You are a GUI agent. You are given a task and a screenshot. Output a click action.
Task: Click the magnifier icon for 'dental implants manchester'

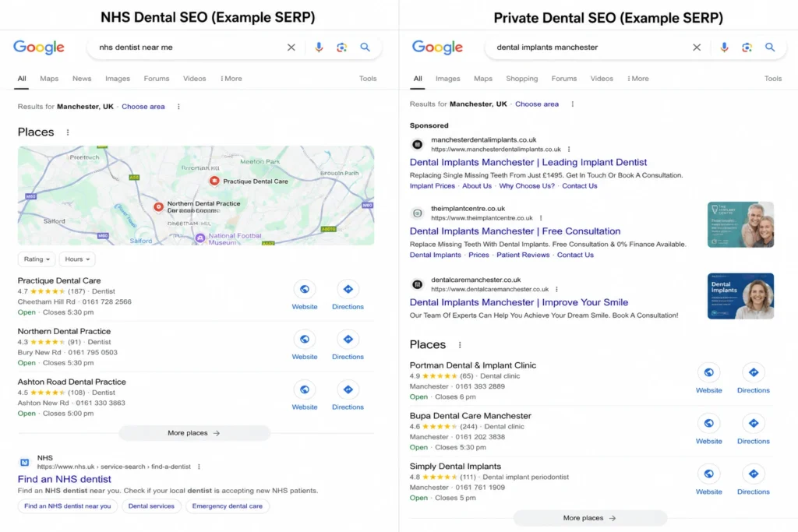point(770,48)
